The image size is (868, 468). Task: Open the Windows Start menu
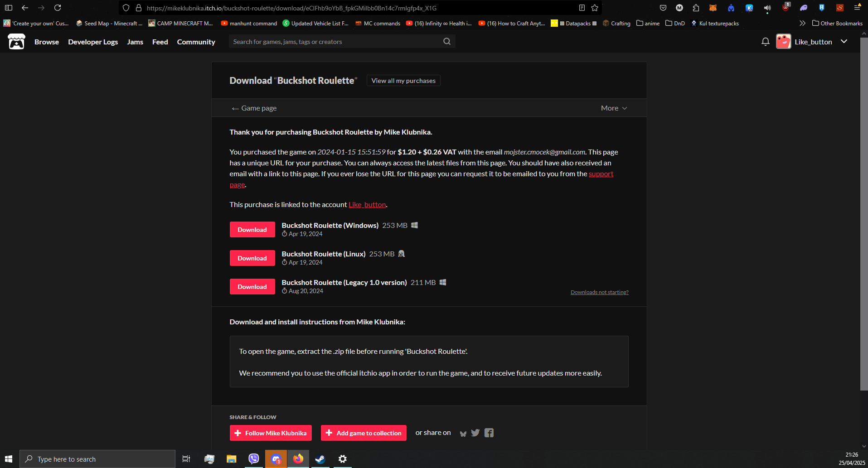9,459
